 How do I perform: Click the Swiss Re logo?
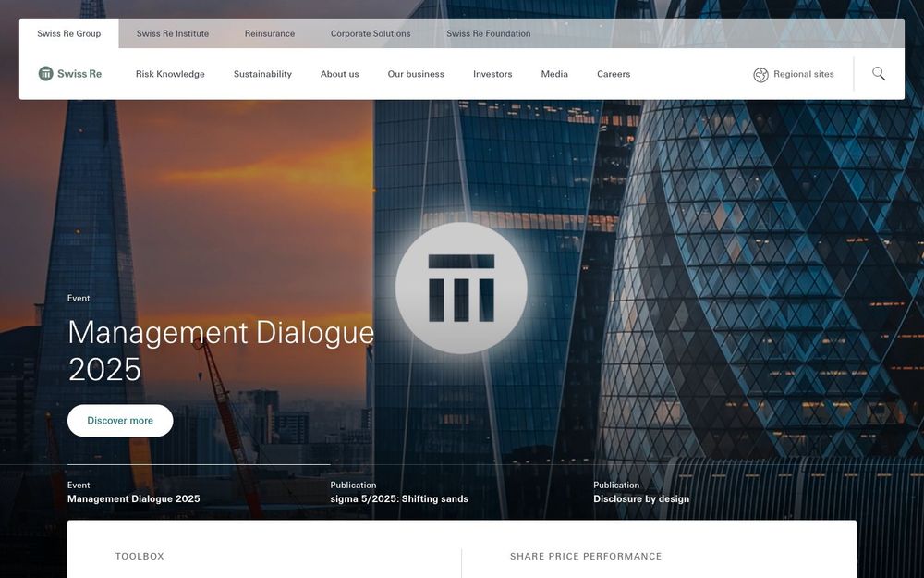coord(70,71)
